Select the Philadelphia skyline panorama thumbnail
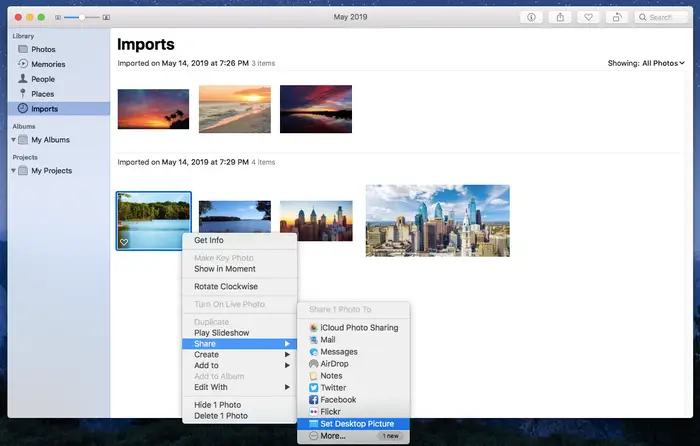 pyautogui.click(x=437, y=219)
